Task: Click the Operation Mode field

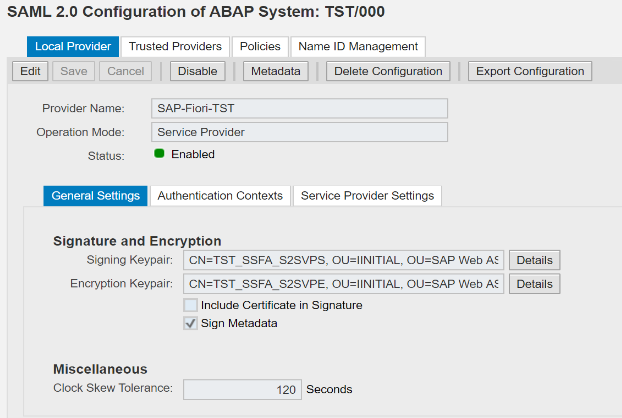Action: coord(299,132)
